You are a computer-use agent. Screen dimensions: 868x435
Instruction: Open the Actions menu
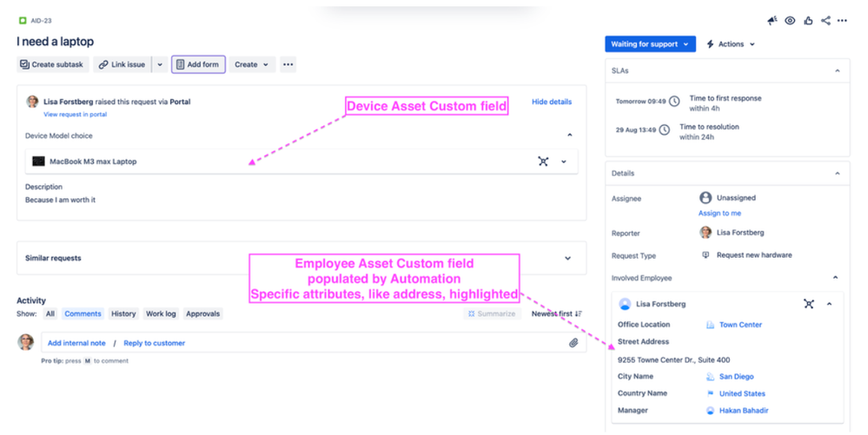click(731, 43)
